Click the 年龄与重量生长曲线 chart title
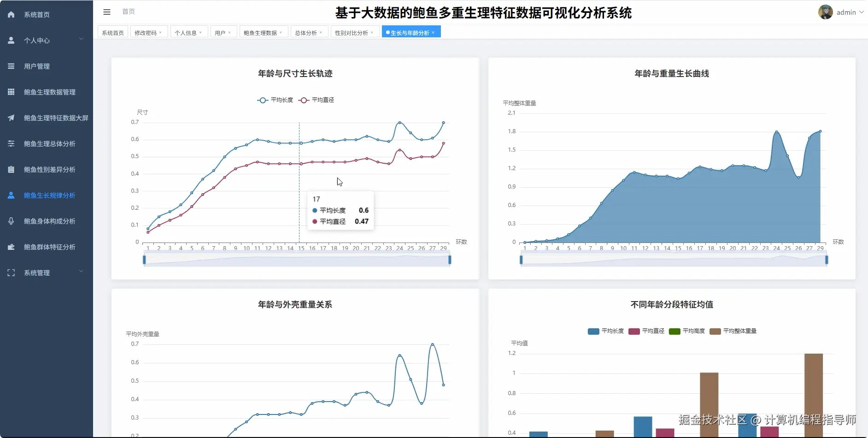The image size is (868, 438). click(672, 74)
